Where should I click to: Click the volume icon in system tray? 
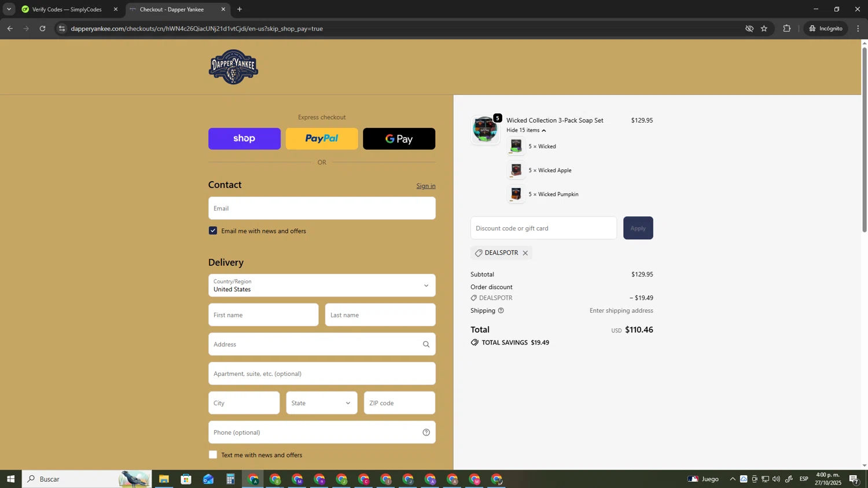pyautogui.click(x=776, y=479)
